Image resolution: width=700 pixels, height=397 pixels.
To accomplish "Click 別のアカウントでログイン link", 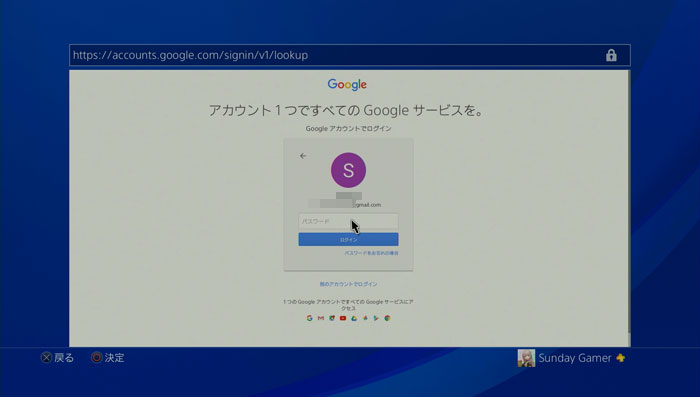I will tap(348, 284).
